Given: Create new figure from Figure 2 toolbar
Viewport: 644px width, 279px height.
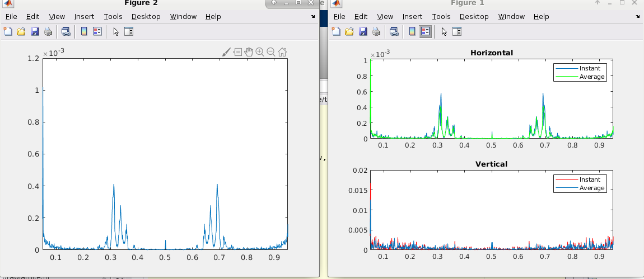Looking at the screenshot, I should tap(8, 31).
